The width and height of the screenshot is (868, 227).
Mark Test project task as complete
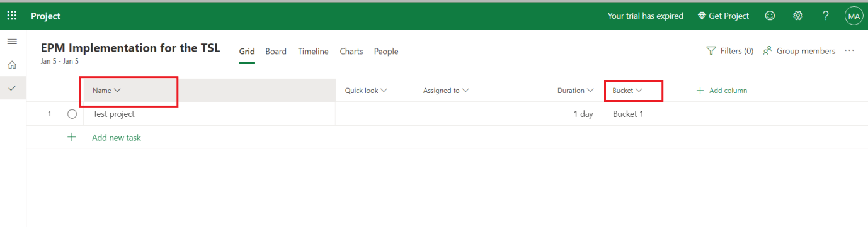[72, 114]
